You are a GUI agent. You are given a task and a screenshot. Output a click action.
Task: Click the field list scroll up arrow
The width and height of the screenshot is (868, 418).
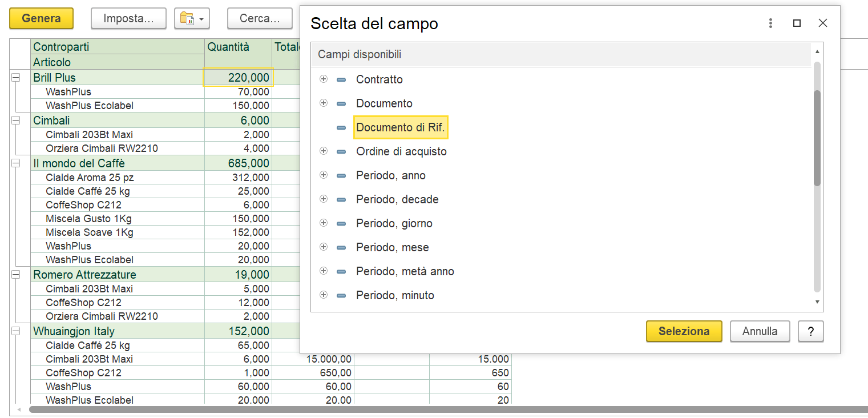pyautogui.click(x=817, y=51)
